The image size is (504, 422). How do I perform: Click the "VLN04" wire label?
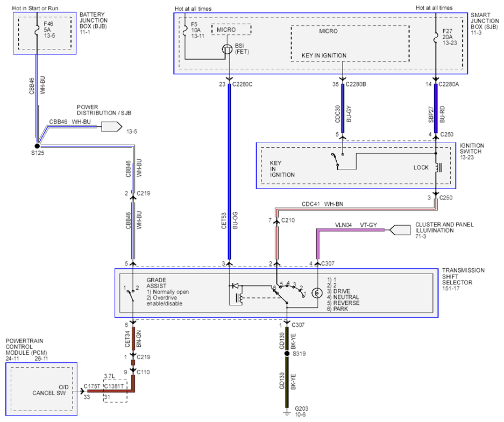tap(343, 225)
